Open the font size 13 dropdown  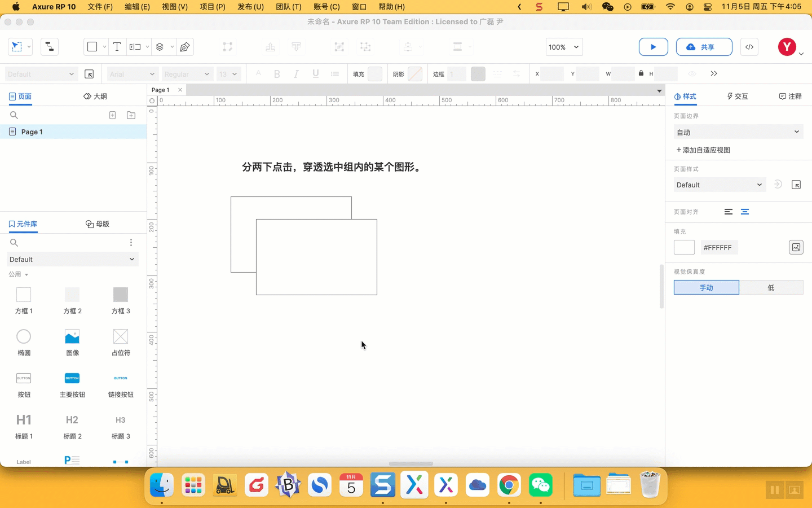point(228,74)
